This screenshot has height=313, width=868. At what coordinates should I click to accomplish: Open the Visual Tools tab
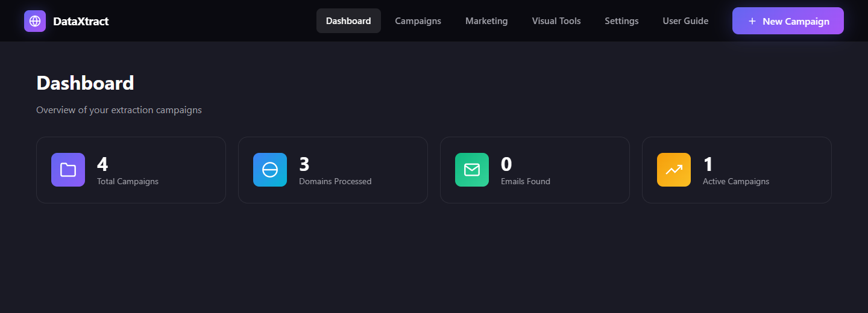click(556, 21)
